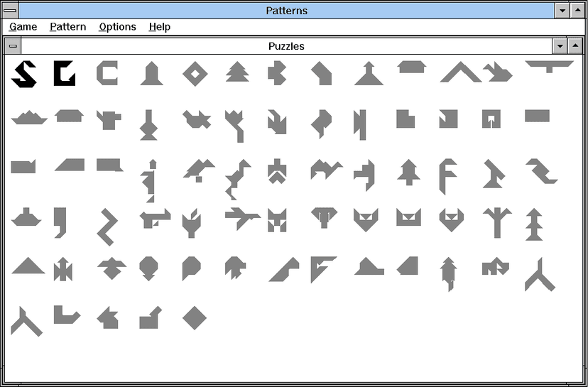Maximize the Patterns main window
The height and width of the screenshot is (387, 588).
click(x=577, y=11)
